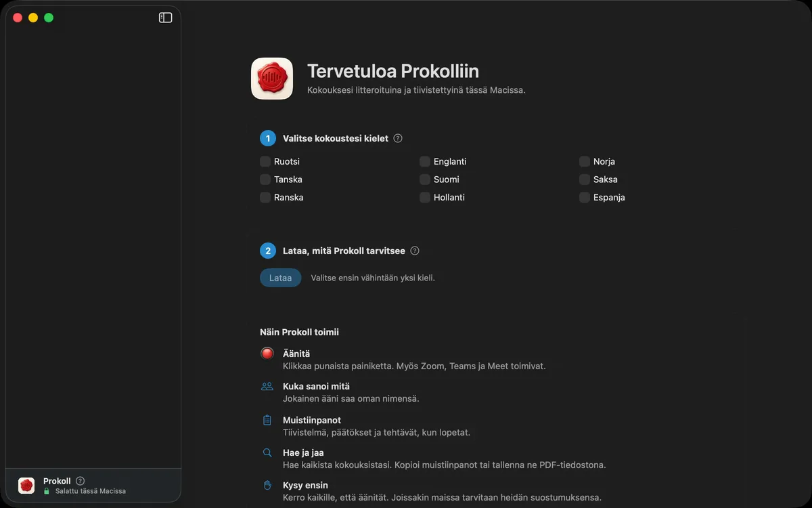Click the Äänitä feature title
This screenshot has height=508, width=812.
[296, 354]
